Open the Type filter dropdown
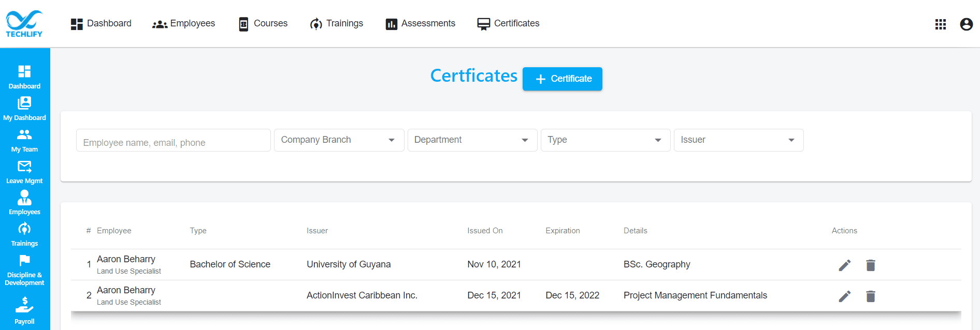This screenshot has height=330, width=980. pyautogui.click(x=606, y=140)
